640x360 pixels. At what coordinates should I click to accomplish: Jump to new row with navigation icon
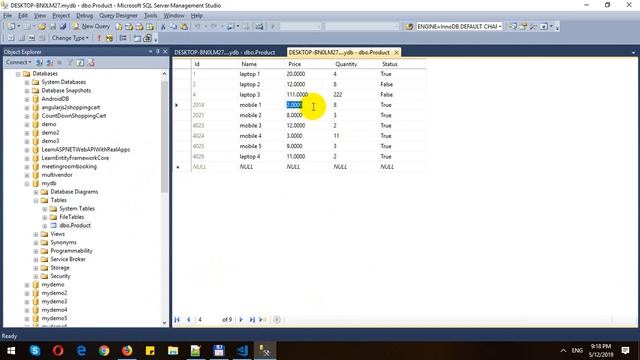262,320
